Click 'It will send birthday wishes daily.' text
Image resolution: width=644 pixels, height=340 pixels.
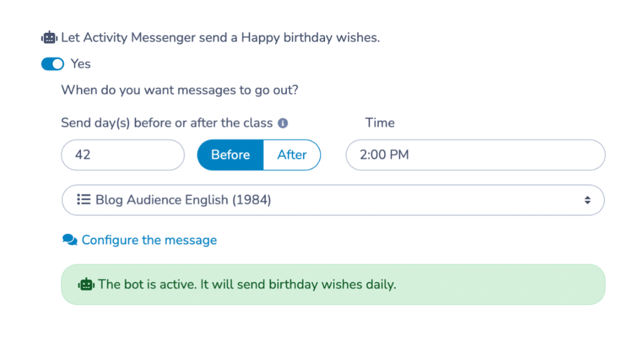[x=298, y=284]
